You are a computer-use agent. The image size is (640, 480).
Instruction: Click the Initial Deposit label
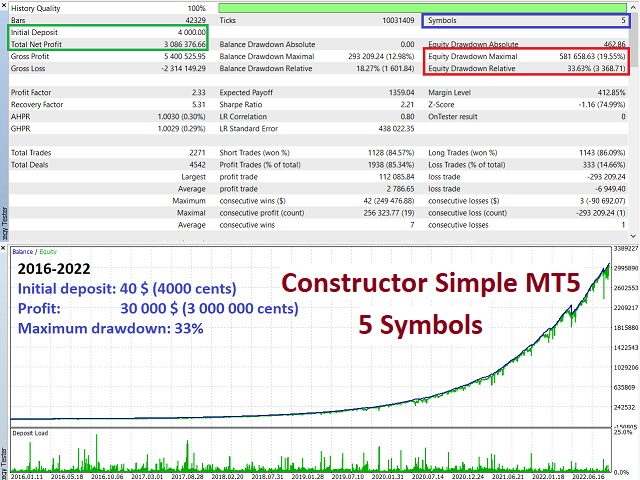34,32
